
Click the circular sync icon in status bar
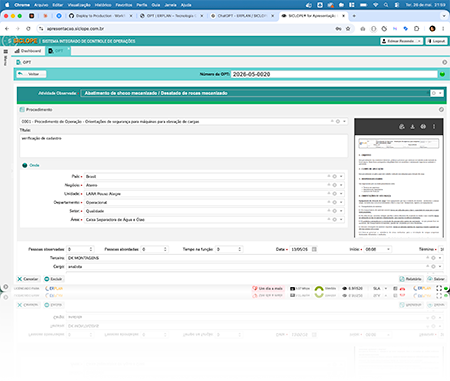[x=319, y=289]
